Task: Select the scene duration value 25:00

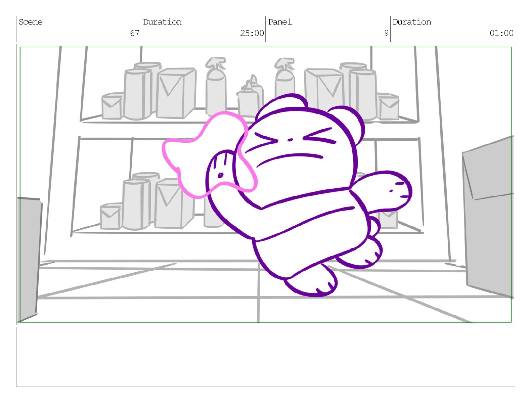Action: 252,33
